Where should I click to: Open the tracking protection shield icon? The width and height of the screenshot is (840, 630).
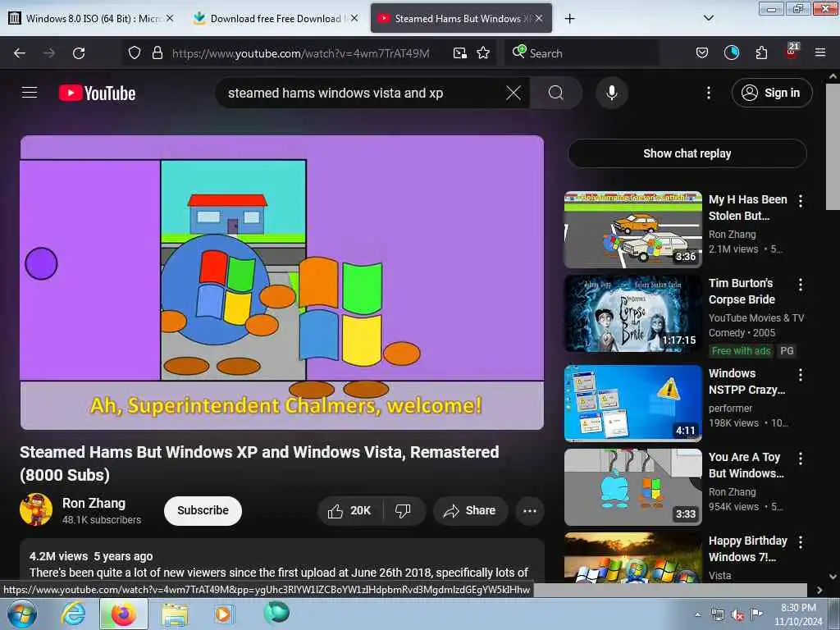pyautogui.click(x=135, y=52)
